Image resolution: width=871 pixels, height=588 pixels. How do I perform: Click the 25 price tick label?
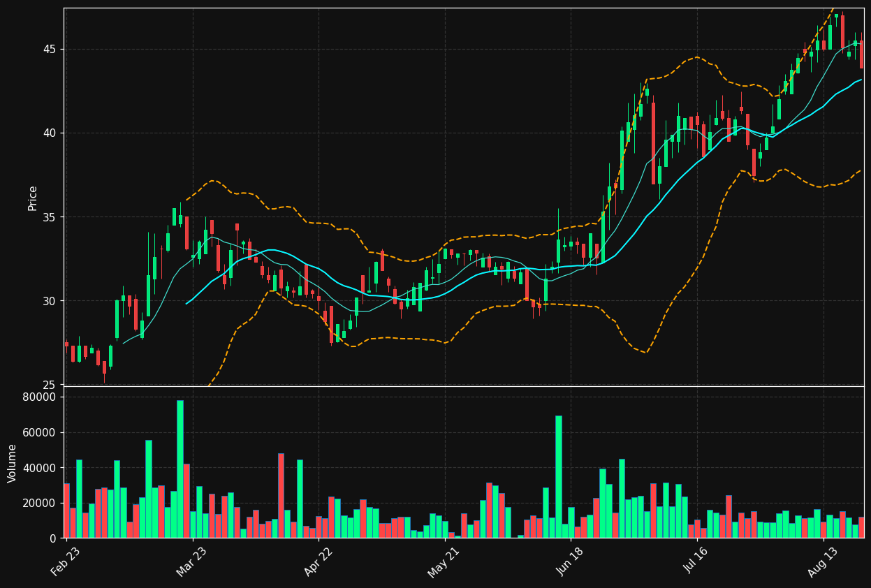point(51,385)
